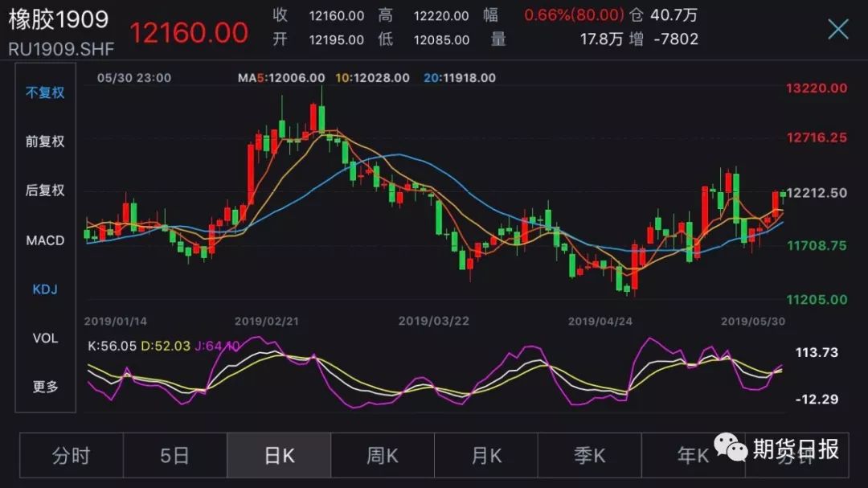Switch to 分时 chart tab
Viewport: 868px width, 488px height.
point(72,455)
